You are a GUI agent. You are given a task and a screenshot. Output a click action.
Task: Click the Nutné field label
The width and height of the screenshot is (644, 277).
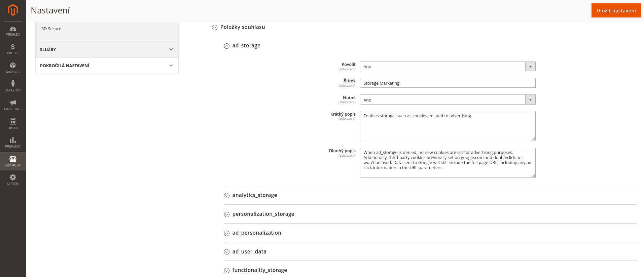pyautogui.click(x=349, y=97)
